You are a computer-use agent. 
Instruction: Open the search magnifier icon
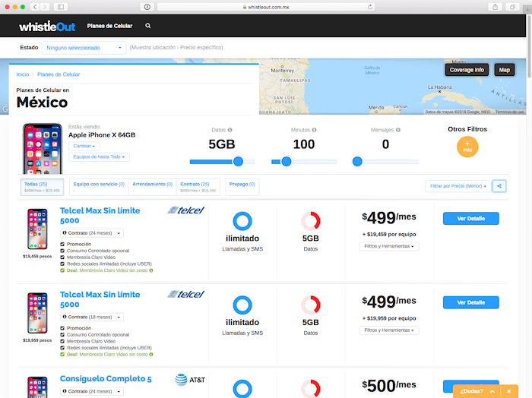[148, 26]
